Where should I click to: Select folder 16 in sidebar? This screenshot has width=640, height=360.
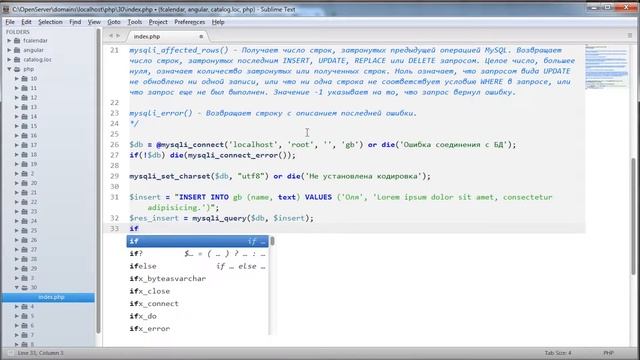[x=33, y=136]
